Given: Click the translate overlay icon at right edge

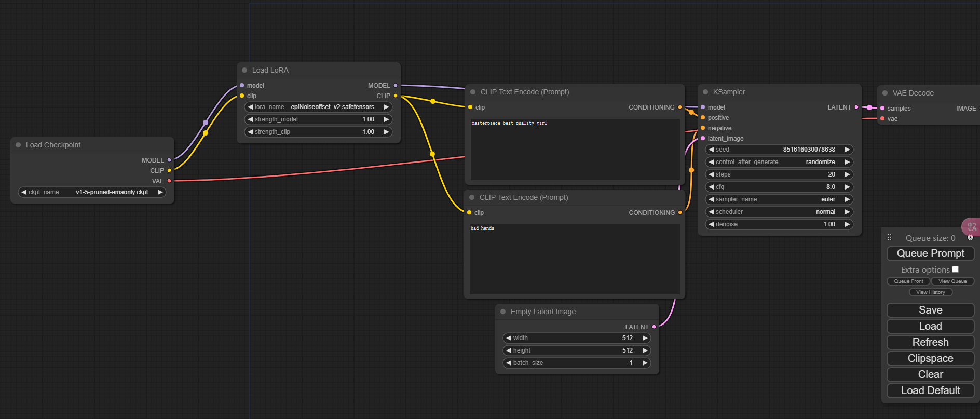Looking at the screenshot, I should coord(971,226).
